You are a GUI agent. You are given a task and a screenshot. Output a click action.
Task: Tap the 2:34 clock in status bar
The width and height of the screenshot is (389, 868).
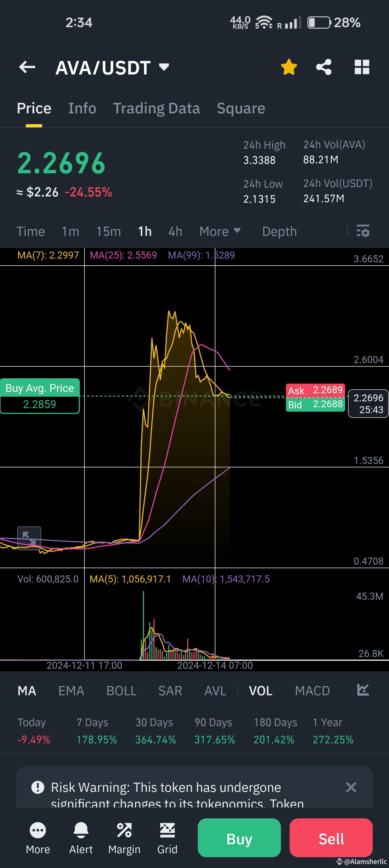(x=79, y=23)
